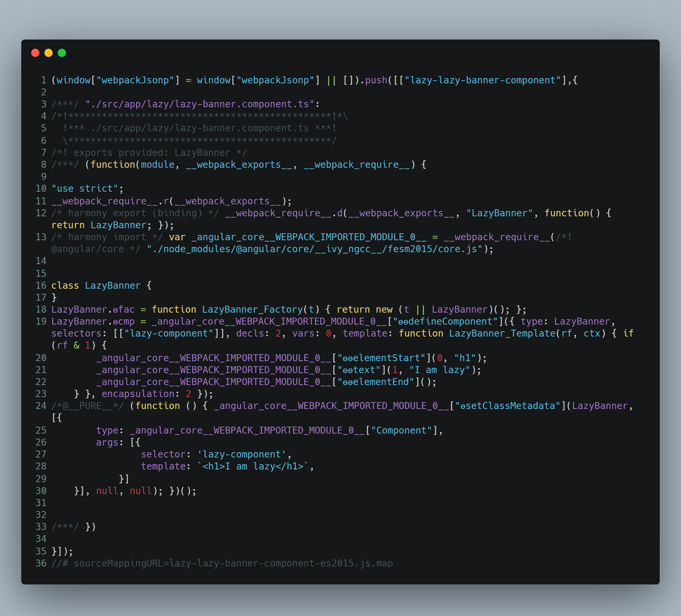Click LazyBanner_Template function name

pyautogui.click(x=502, y=334)
